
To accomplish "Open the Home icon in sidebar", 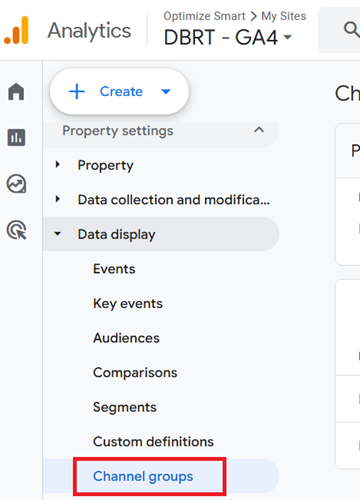I will (16, 92).
